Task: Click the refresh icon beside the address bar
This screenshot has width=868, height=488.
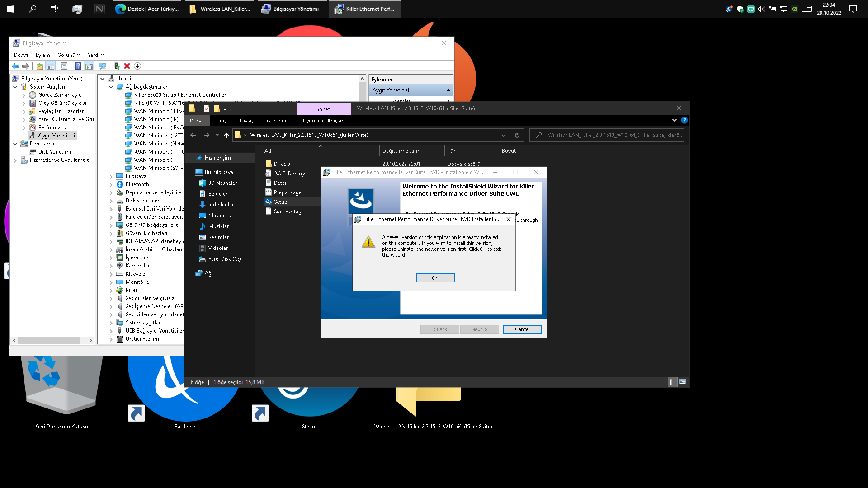Action: pyautogui.click(x=517, y=135)
